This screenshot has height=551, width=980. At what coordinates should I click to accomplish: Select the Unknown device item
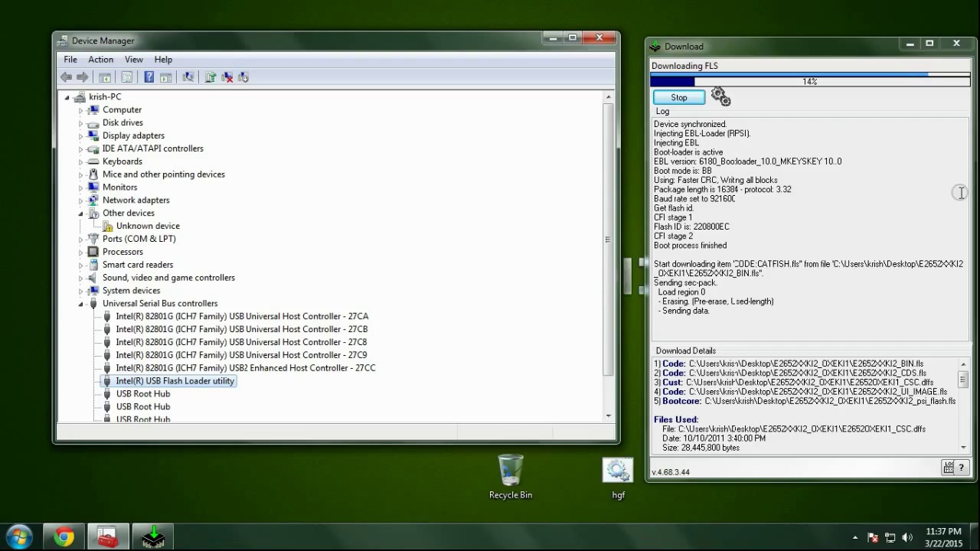[148, 226]
